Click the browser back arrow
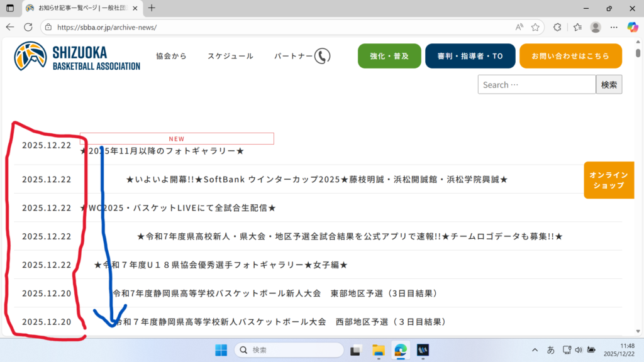The height and width of the screenshot is (362, 644). (10, 27)
